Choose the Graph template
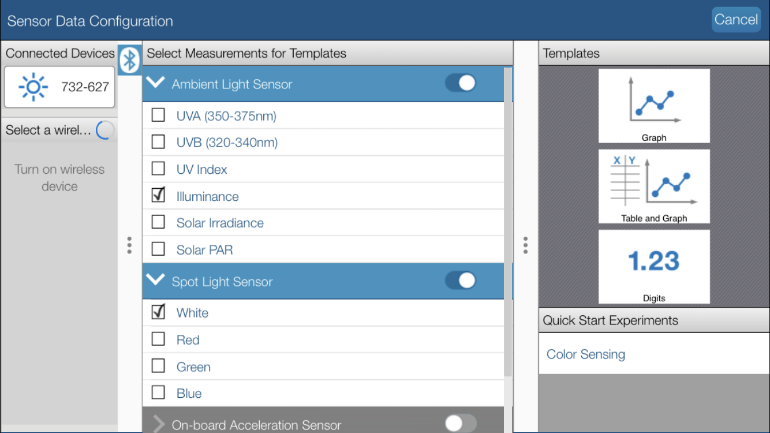Viewport: 770px width, 433px height. click(654, 106)
